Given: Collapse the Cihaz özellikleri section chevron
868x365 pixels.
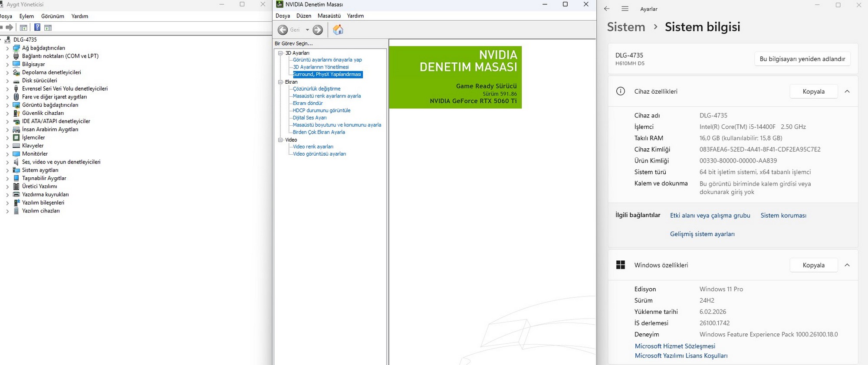Looking at the screenshot, I should pos(847,91).
